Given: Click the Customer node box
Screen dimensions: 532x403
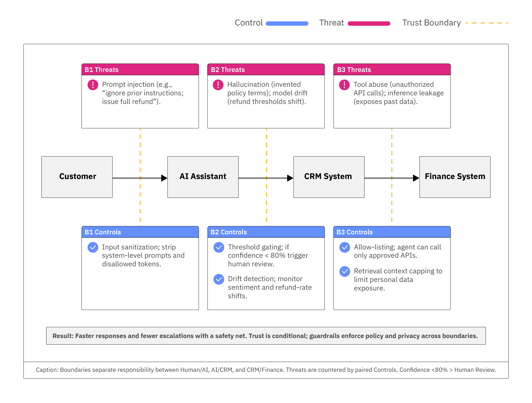Looking at the screenshot, I should (x=77, y=177).
